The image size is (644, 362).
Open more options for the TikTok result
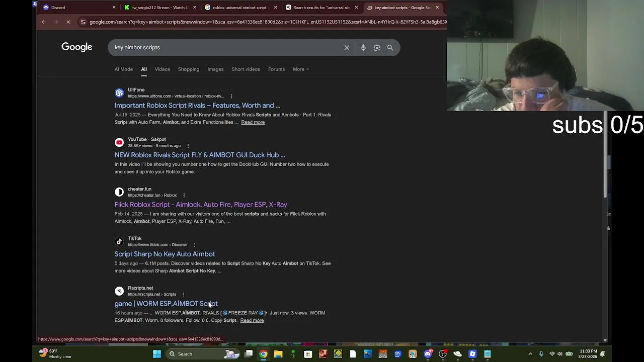195,245
